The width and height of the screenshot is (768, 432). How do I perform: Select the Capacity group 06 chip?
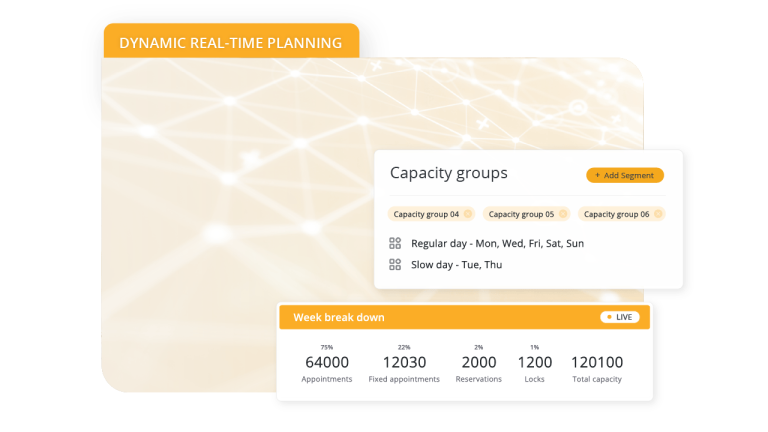(616, 214)
